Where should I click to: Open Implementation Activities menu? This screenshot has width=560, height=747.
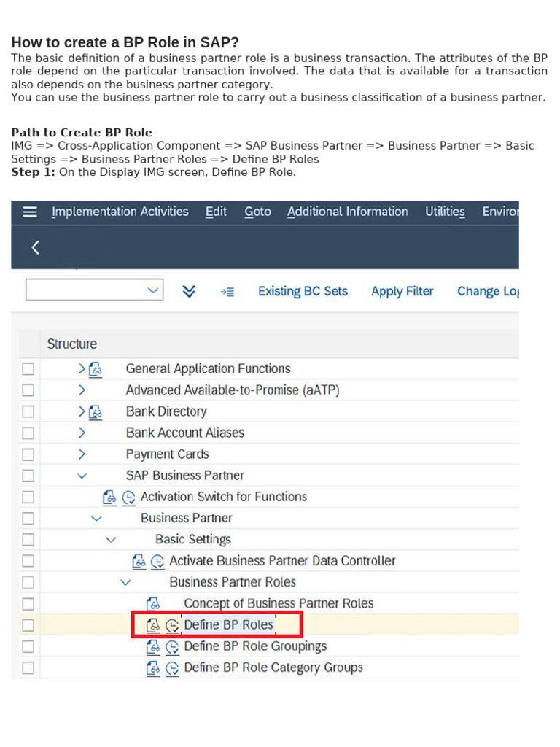[x=120, y=212]
